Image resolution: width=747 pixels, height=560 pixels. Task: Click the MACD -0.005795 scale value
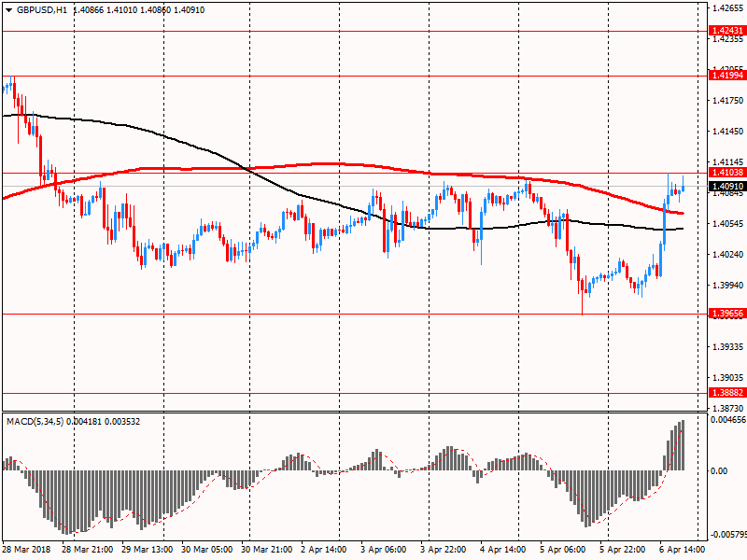(x=728, y=534)
